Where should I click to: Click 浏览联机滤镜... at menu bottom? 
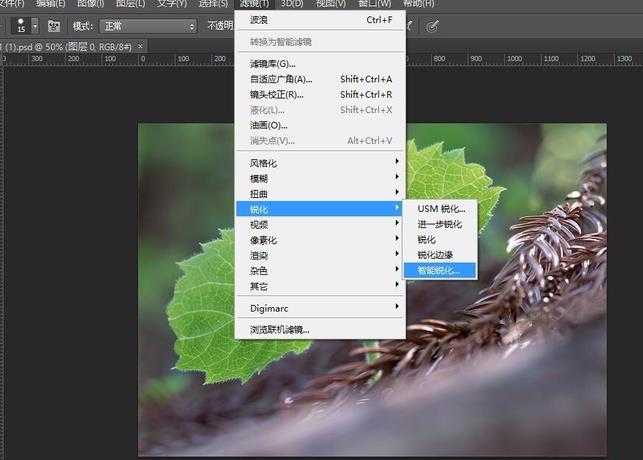pyautogui.click(x=280, y=329)
